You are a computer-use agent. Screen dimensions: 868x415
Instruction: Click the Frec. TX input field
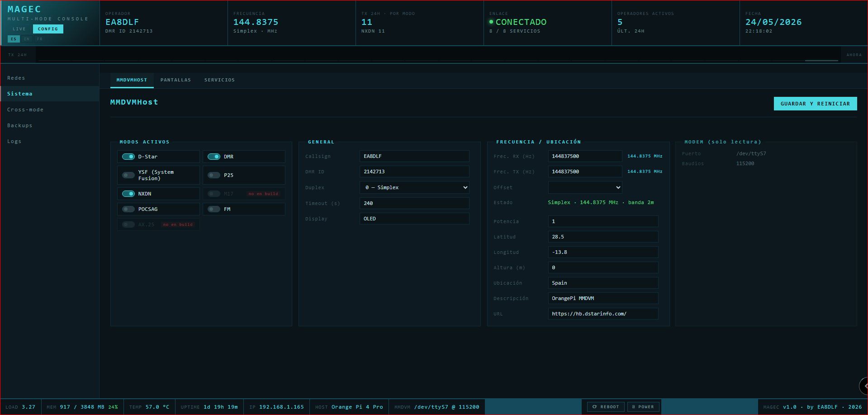585,172
